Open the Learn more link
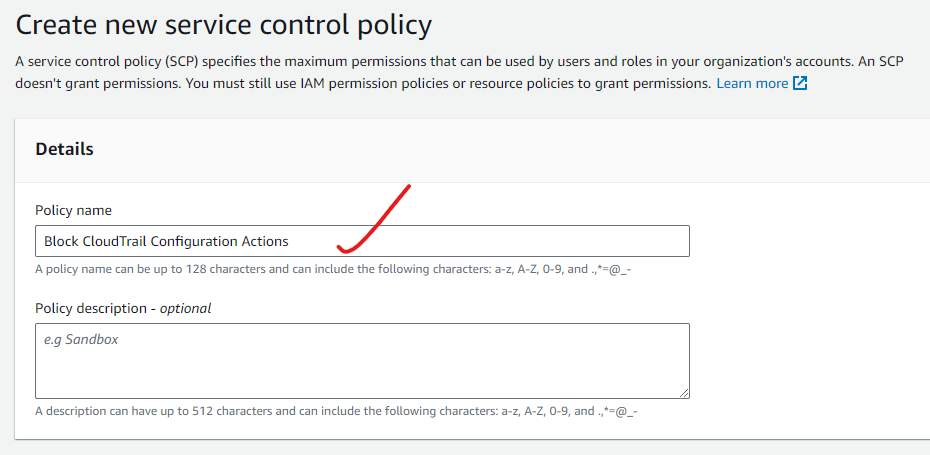 coord(752,84)
